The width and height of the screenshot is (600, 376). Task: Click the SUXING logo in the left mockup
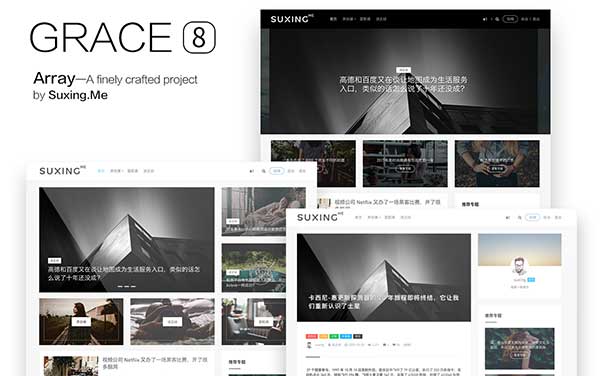point(62,171)
